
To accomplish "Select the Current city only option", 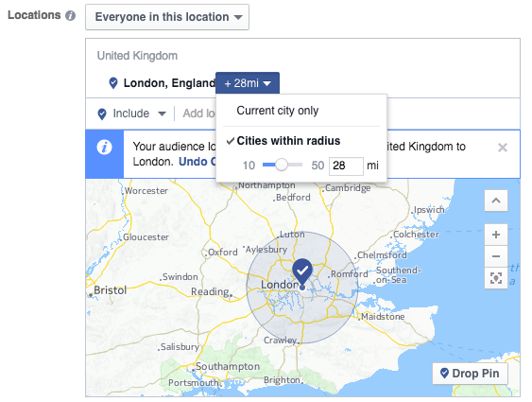I will click(x=277, y=111).
